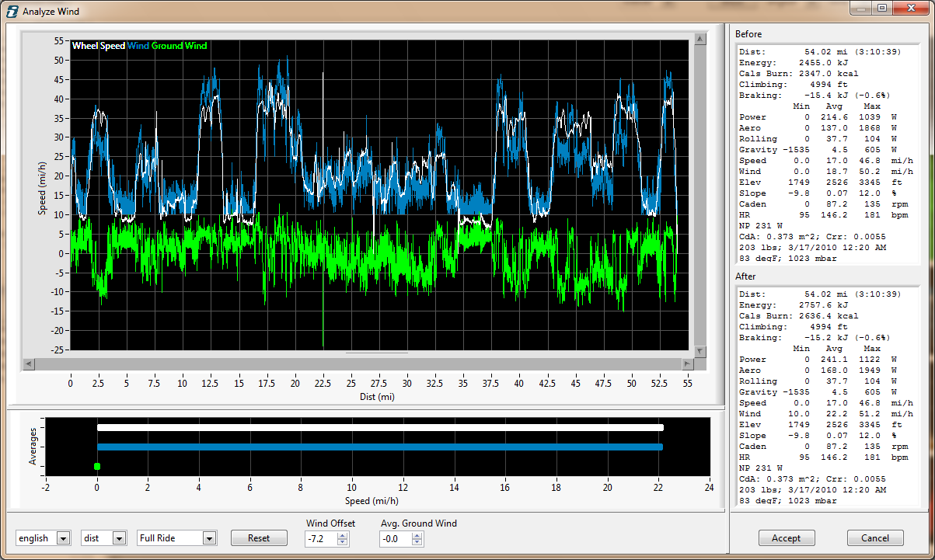Open the english units dropdown
Screen dimensions: 935x560
point(64,538)
